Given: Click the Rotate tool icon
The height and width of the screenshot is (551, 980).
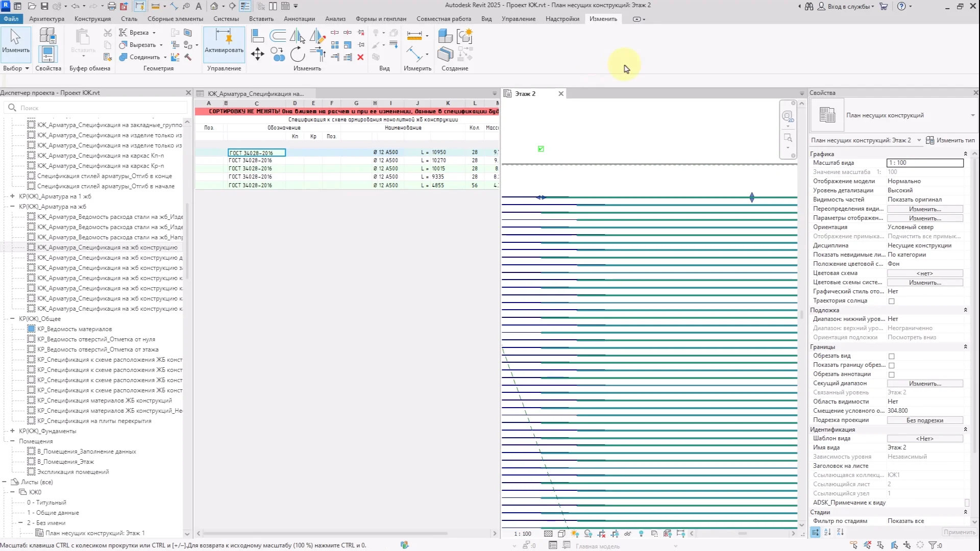Looking at the screenshot, I should 298,54.
